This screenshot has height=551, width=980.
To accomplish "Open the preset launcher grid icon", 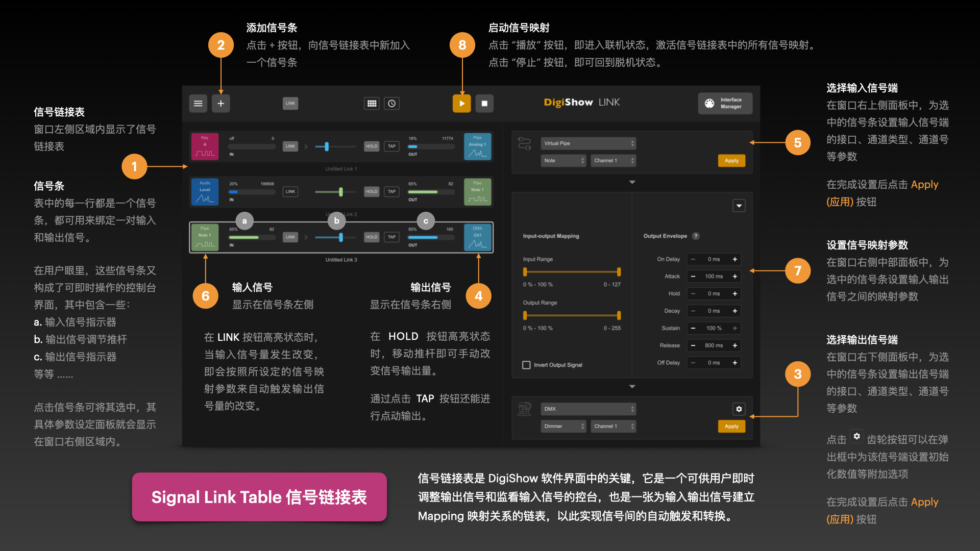I will [x=372, y=104].
